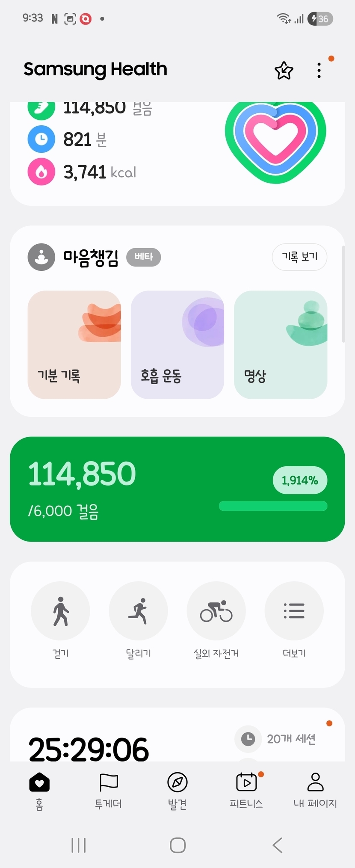
Task: Tap the steps progress bar
Action: click(273, 506)
